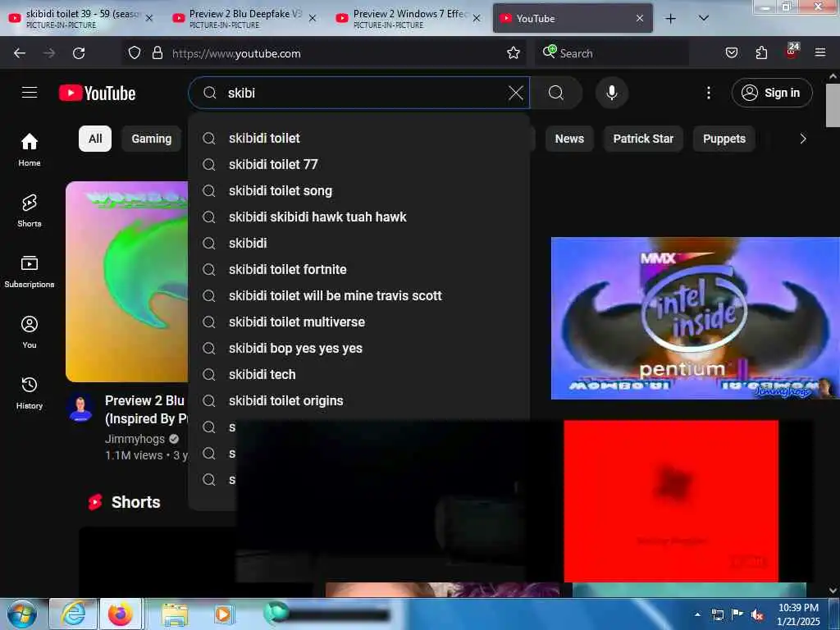The height and width of the screenshot is (630, 840).
Task: Open the You page in the sidebar
Action: click(x=30, y=332)
